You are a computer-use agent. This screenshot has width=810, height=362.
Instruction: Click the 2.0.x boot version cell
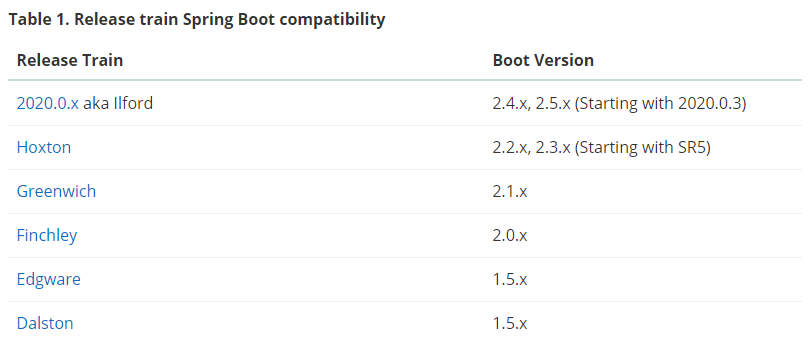[x=510, y=235]
